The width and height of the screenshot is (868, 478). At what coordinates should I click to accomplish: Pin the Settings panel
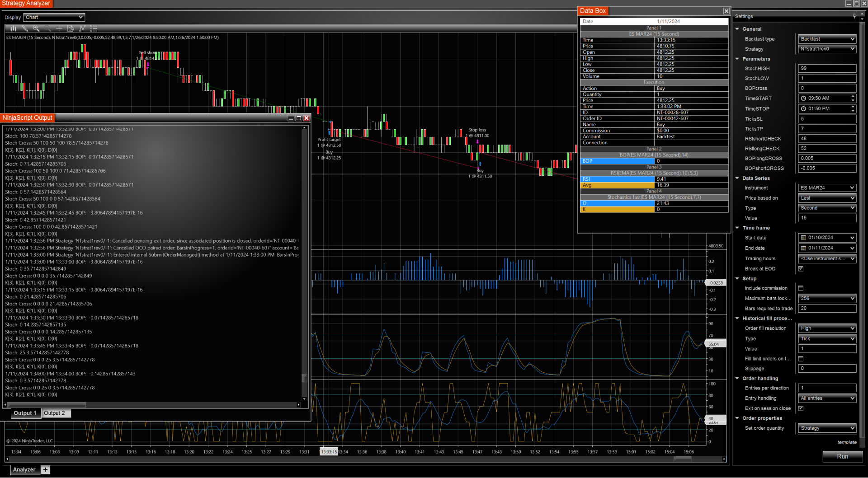854,16
